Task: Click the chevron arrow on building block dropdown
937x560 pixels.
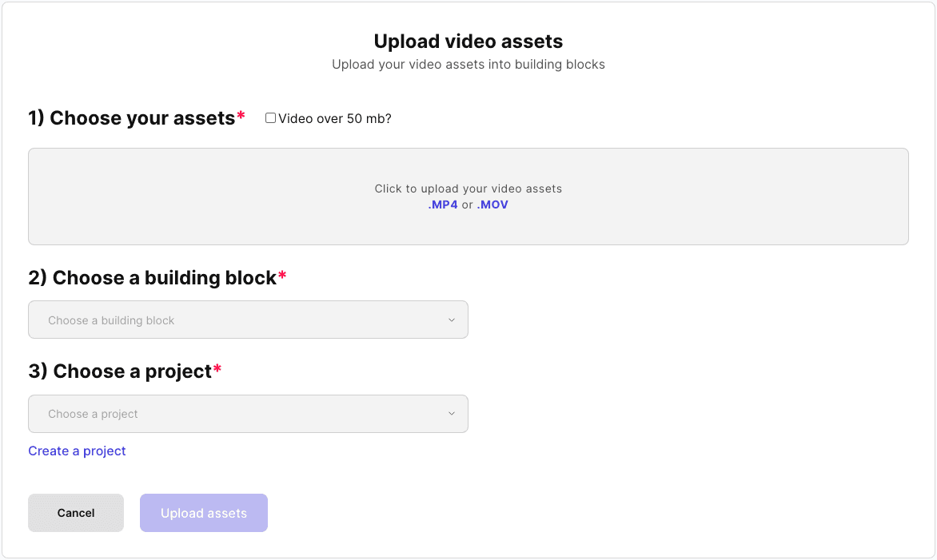Action: pyautogui.click(x=451, y=320)
